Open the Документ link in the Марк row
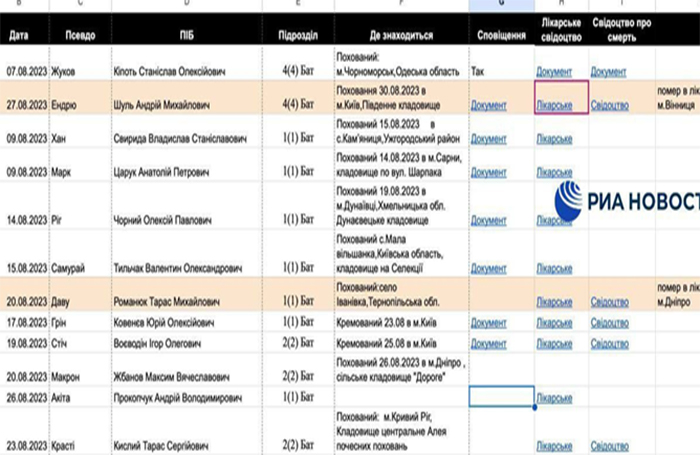 coord(488,172)
